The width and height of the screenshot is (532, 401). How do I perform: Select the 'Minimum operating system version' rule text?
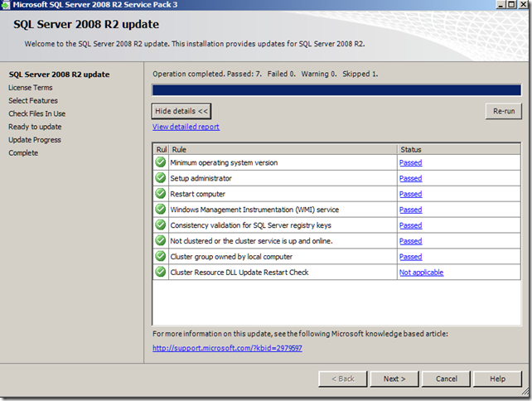tap(224, 163)
